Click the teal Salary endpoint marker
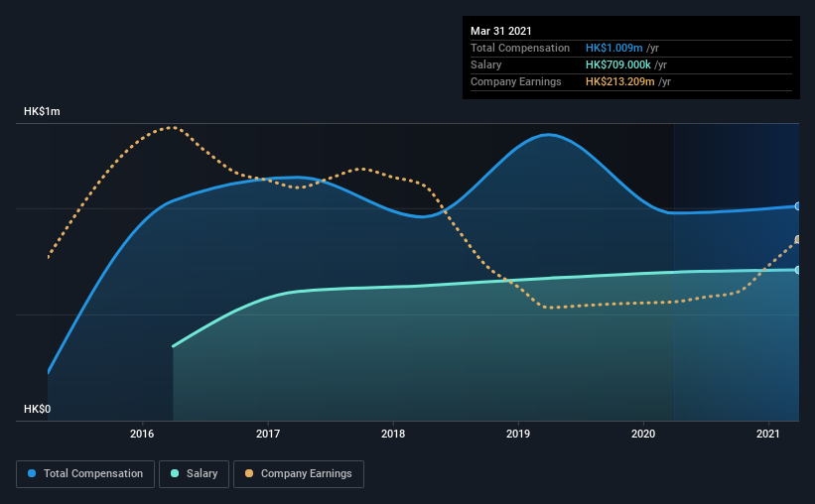Screen dimensions: 815x504 (x=798, y=270)
